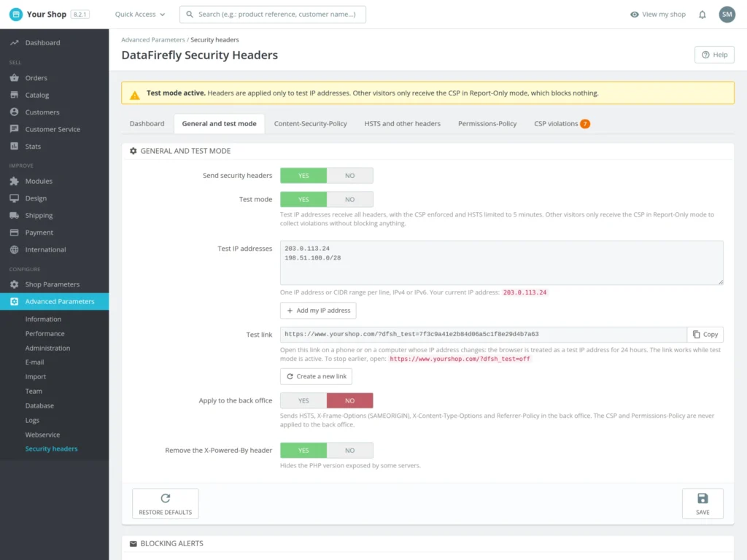Open Webservice in the sidebar submenu
Image resolution: width=747 pixels, height=560 pixels.
(43, 435)
